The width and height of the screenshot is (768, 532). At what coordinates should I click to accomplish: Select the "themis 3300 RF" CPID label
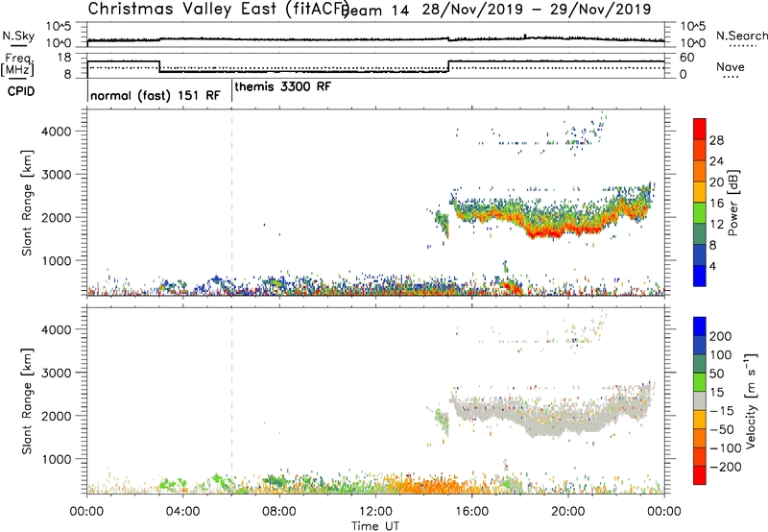pyautogui.click(x=283, y=86)
